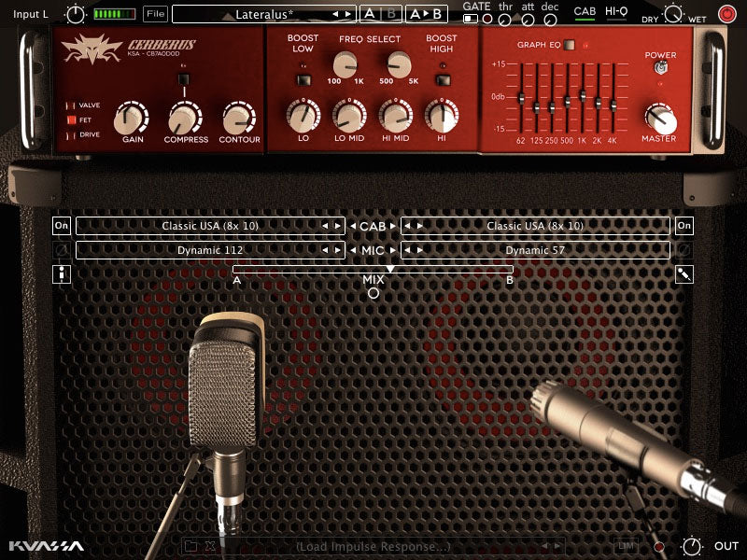This screenshot has width=747, height=560.
Task: Toggle the GATE on/off switch
Action: click(x=471, y=19)
